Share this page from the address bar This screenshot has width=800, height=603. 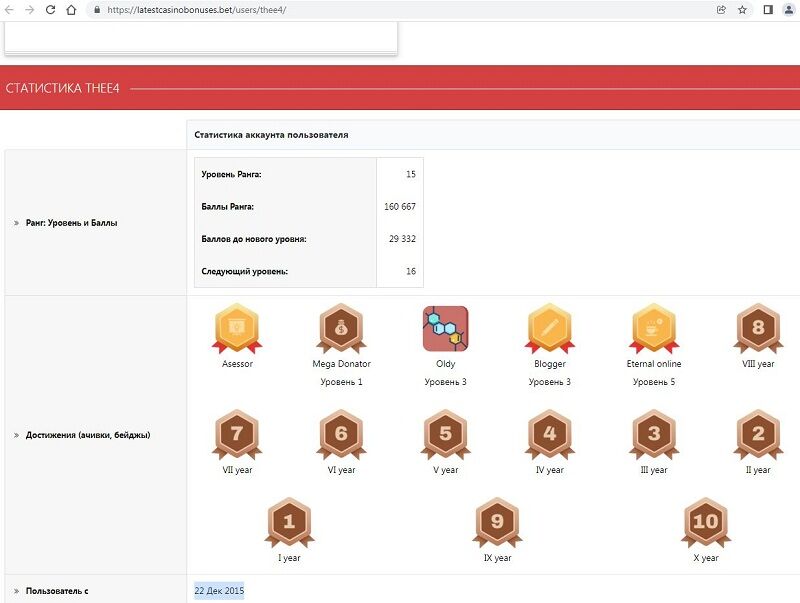click(x=721, y=9)
